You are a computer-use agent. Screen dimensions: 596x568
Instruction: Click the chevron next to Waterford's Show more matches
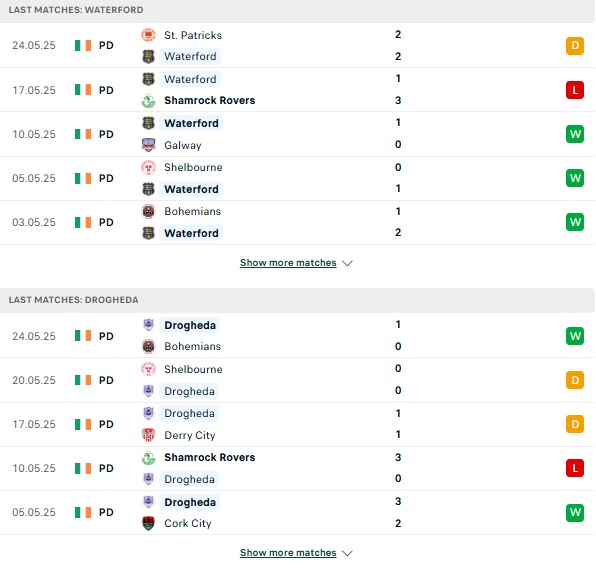click(x=347, y=263)
